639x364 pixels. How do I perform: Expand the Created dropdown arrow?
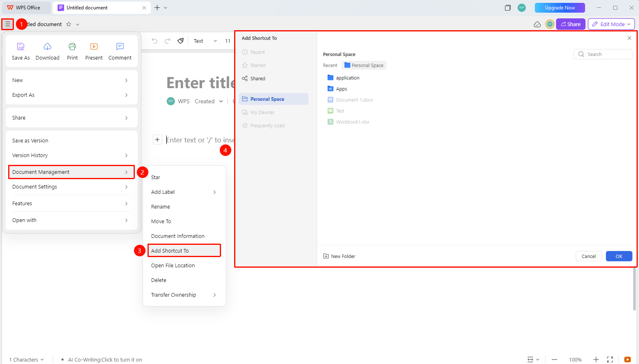(221, 101)
